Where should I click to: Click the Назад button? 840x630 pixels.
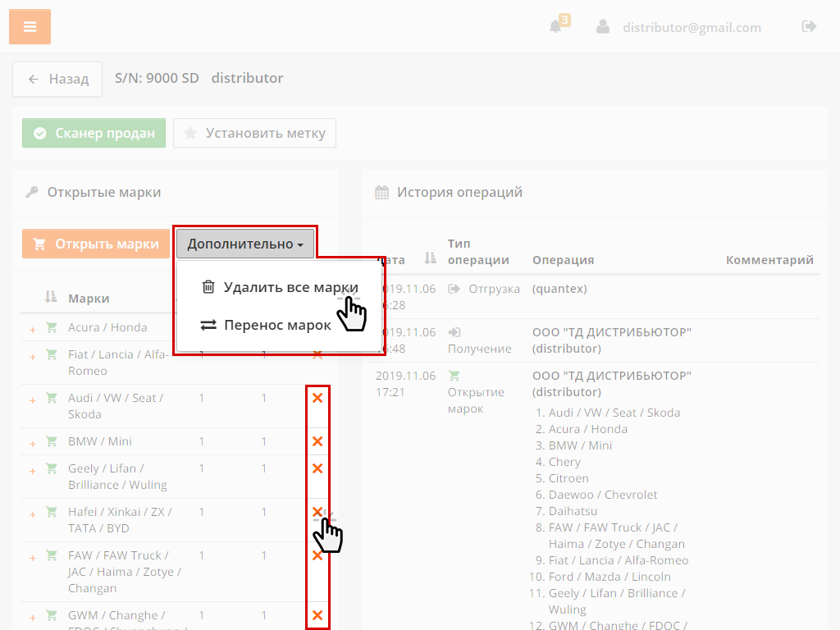[x=57, y=79]
